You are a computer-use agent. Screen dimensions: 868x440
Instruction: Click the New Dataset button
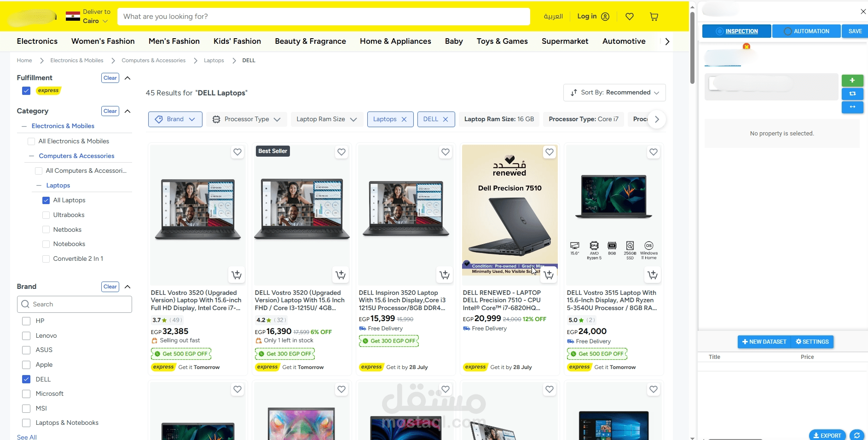tap(764, 342)
